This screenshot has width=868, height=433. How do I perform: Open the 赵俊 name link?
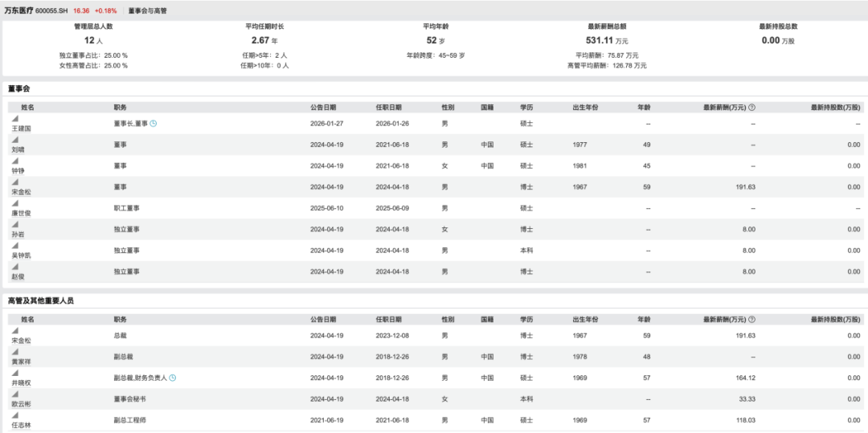(x=18, y=276)
